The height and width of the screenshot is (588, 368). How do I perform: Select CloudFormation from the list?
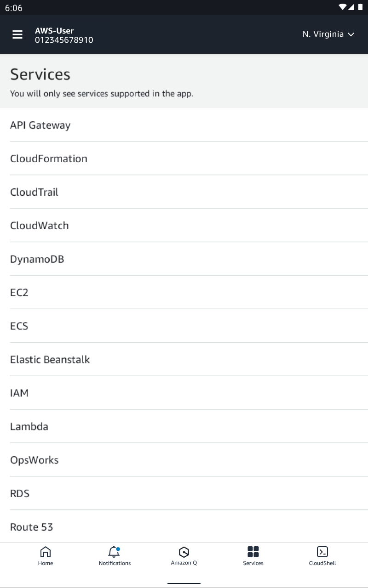[x=184, y=158]
